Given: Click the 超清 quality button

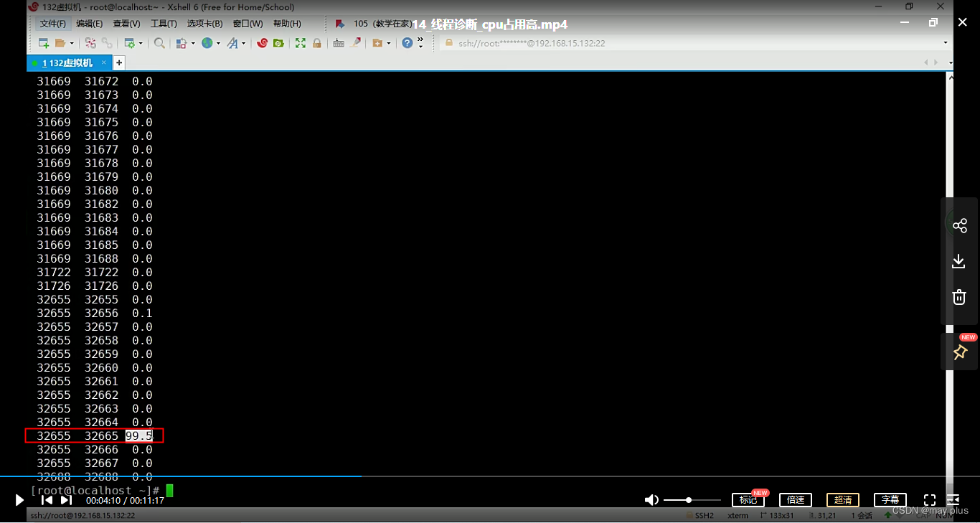Looking at the screenshot, I should click(x=843, y=500).
